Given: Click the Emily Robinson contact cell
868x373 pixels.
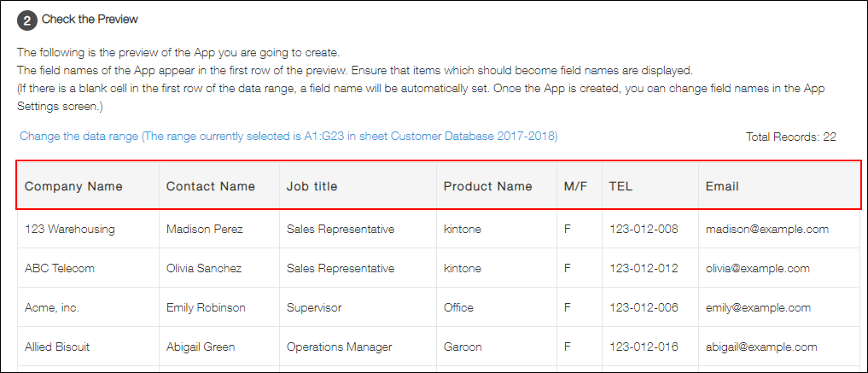Looking at the screenshot, I should coord(206,307).
